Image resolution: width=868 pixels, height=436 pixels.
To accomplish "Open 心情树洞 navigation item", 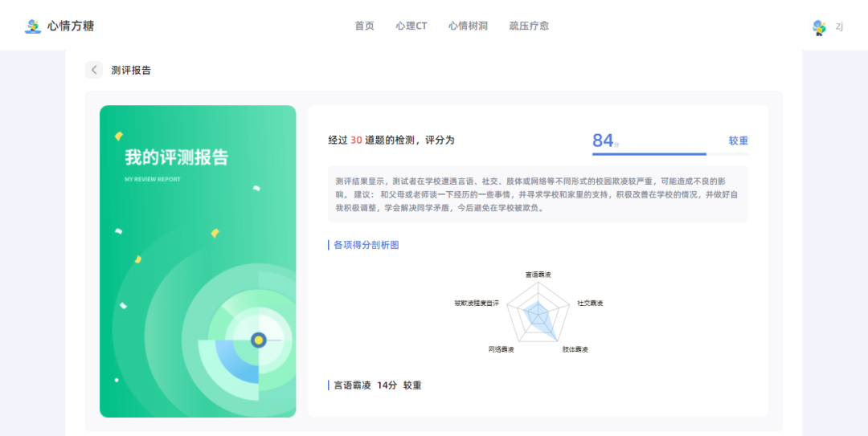I will click(x=468, y=26).
